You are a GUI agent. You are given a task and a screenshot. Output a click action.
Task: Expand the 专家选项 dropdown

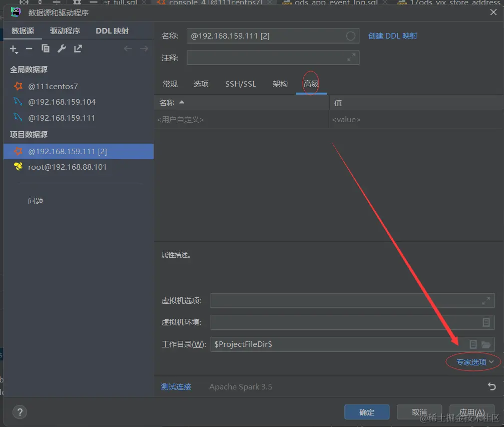point(475,362)
